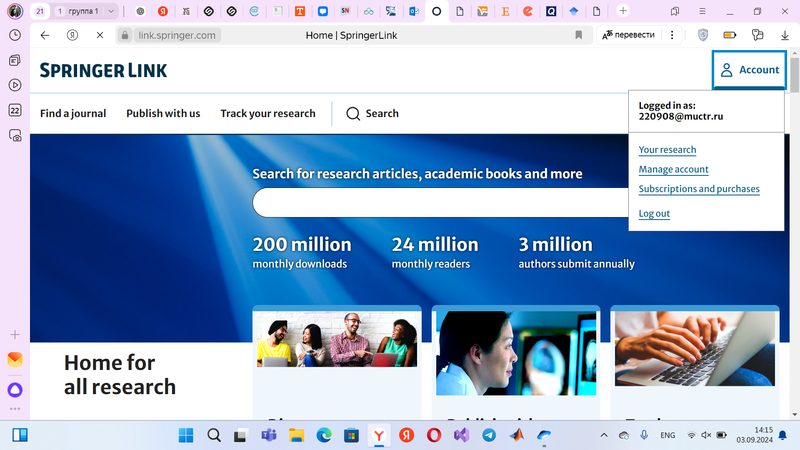Click the перевести translate button
The image size is (800, 450).
[629, 35]
